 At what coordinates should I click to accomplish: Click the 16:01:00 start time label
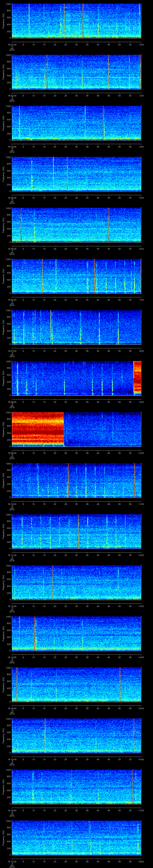point(12,44)
